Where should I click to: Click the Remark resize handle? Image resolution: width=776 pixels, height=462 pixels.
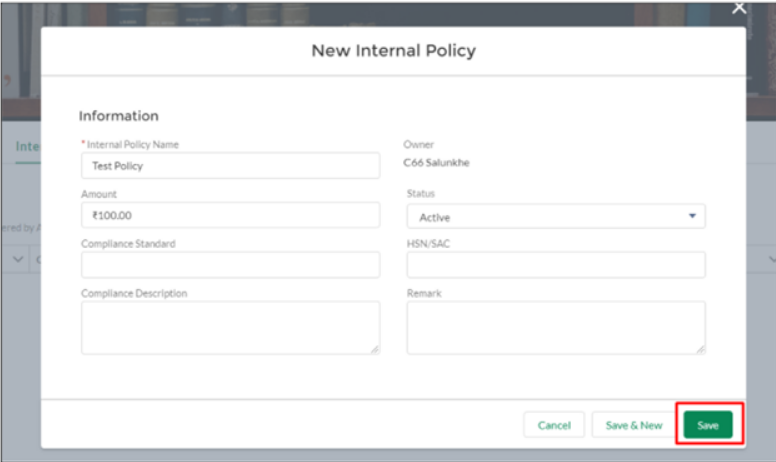click(700, 350)
